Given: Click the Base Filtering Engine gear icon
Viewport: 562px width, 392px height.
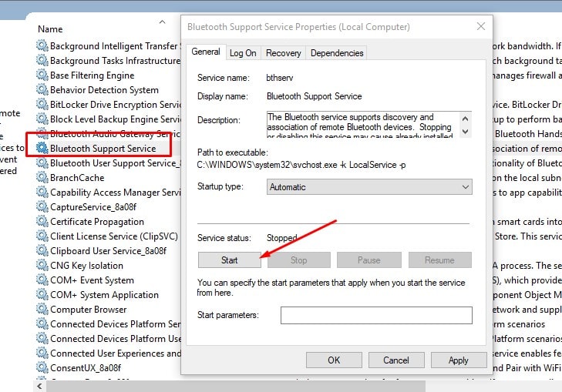Looking at the screenshot, I should pos(42,75).
